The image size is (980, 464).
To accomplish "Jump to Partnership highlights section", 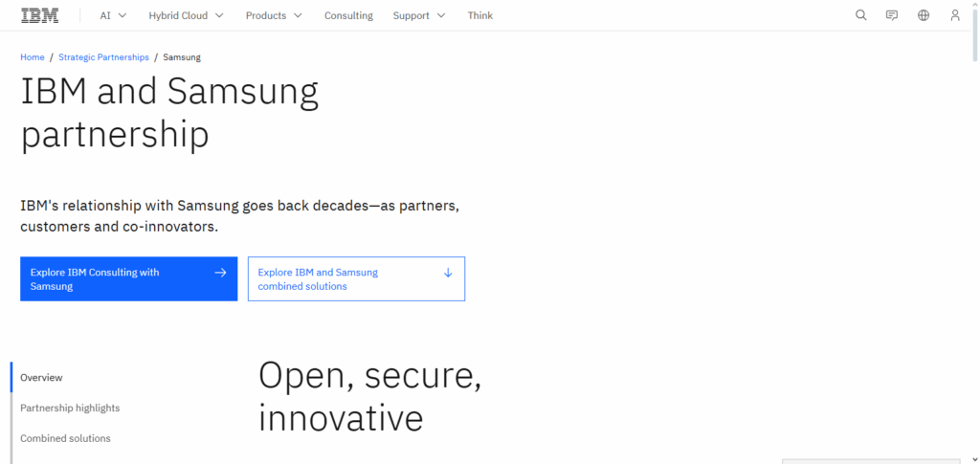I will point(70,408).
